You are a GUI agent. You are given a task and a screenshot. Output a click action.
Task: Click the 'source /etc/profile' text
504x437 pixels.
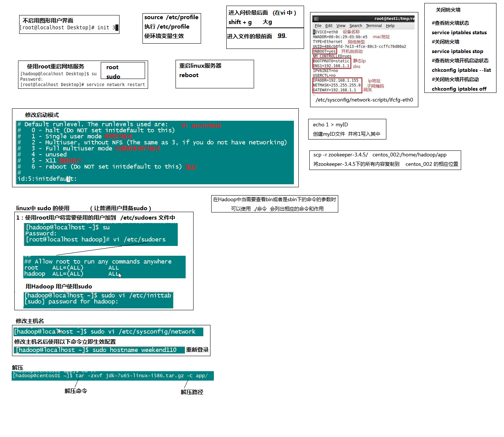[171, 17]
